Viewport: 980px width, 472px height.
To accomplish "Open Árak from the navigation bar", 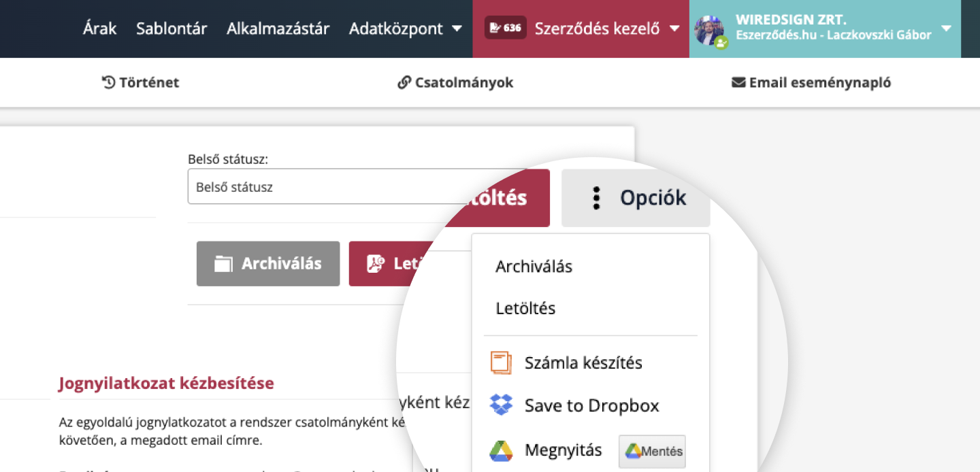I will [x=99, y=29].
